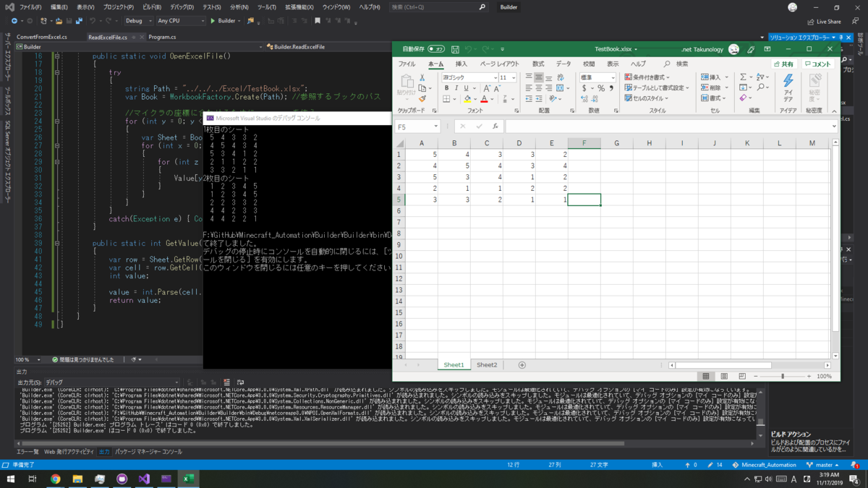Click the wrap text icon in Excel

point(561,77)
